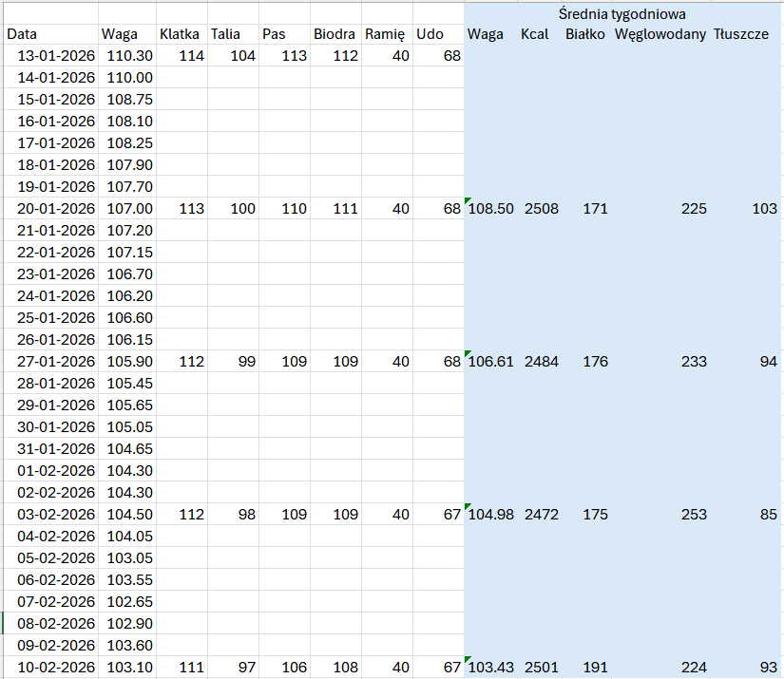The image size is (784, 679).
Task: Select the protein value 191
Action: point(595,668)
